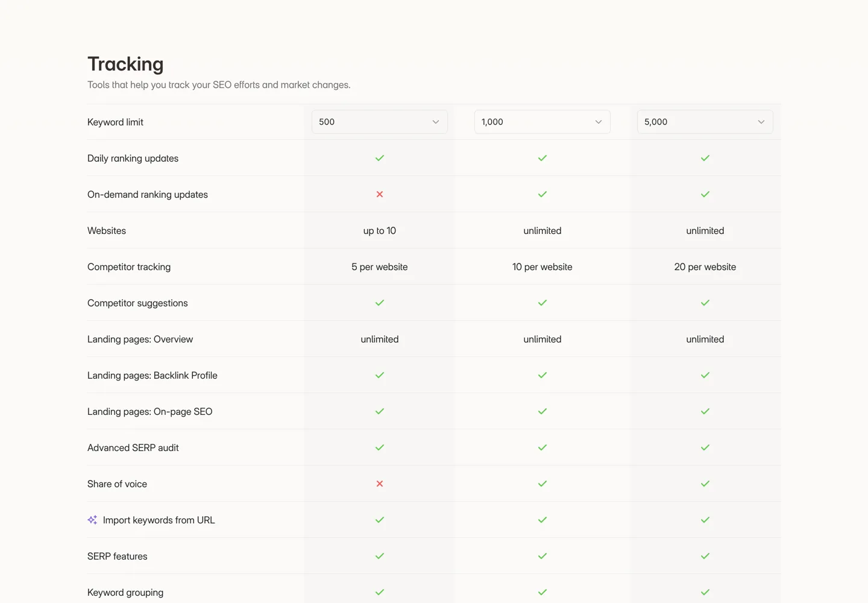Click the Share of voice check under 1,000
Image resolution: width=868 pixels, height=603 pixels.
[x=542, y=484]
